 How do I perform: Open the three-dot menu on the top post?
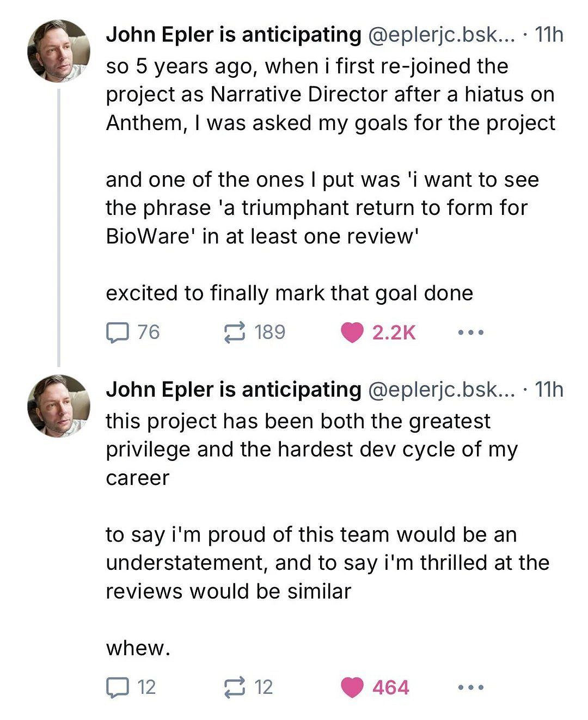point(470,333)
